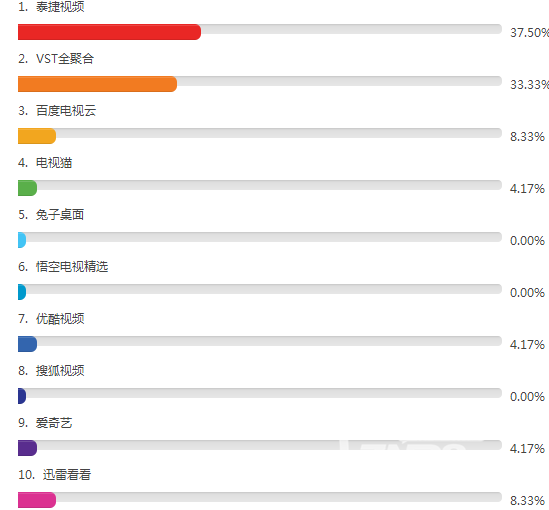549x510 pixels.
Task: Select the 迅雷看看 label
Action: tap(67, 475)
